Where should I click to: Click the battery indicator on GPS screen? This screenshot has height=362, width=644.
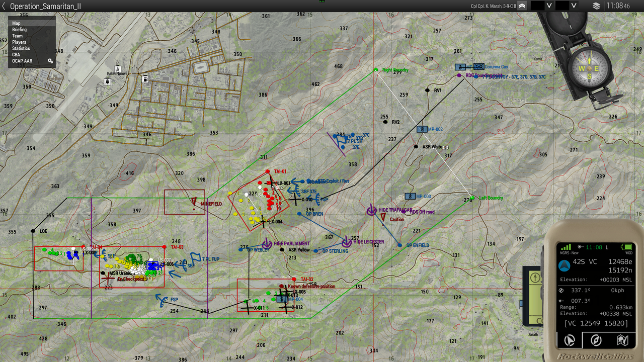(627, 247)
